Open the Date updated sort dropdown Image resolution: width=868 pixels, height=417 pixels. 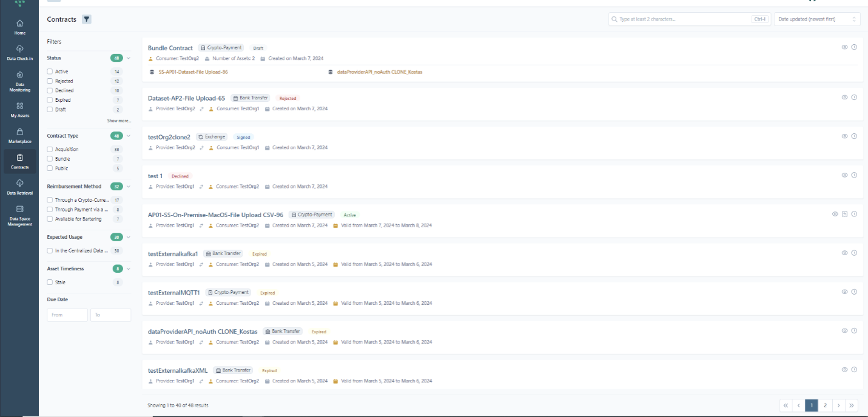pyautogui.click(x=816, y=19)
